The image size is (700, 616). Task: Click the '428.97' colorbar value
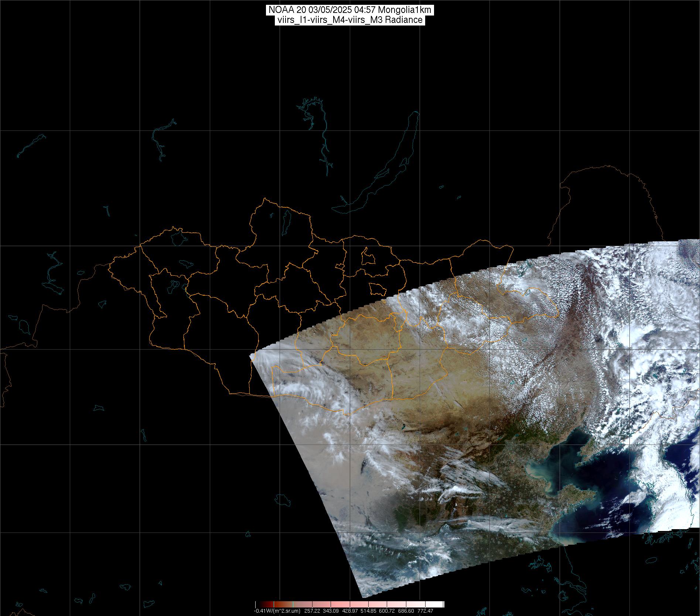click(x=350, y=611)
